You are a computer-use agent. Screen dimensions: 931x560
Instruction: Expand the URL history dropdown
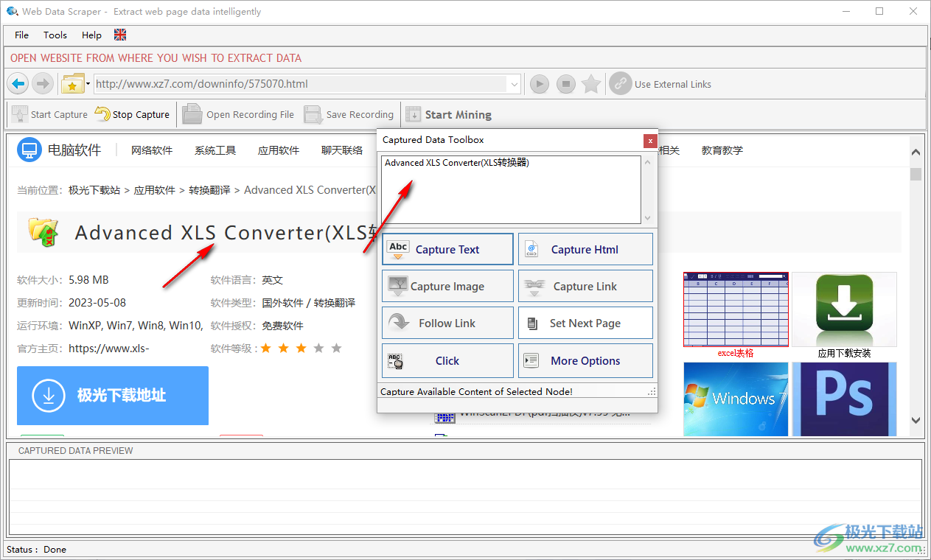click(x=515, y=84)
